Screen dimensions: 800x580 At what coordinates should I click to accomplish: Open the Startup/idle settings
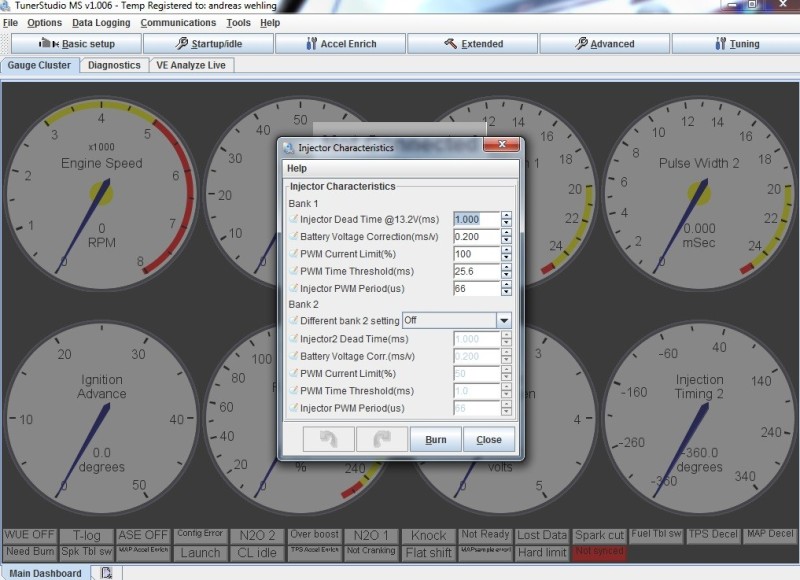(x=208, y=44)
